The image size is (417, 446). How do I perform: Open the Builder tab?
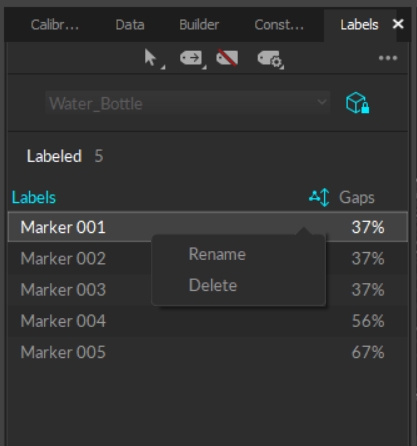(x=199, y=25)
